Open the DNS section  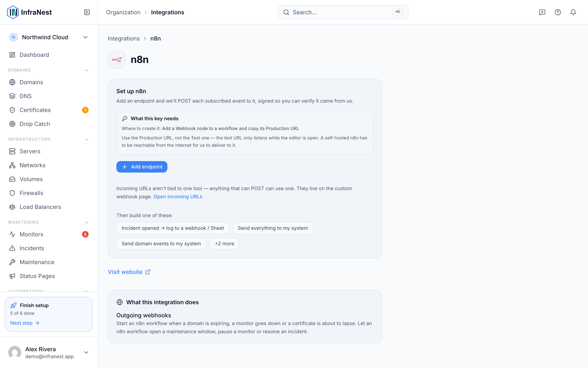click(49, 96)
